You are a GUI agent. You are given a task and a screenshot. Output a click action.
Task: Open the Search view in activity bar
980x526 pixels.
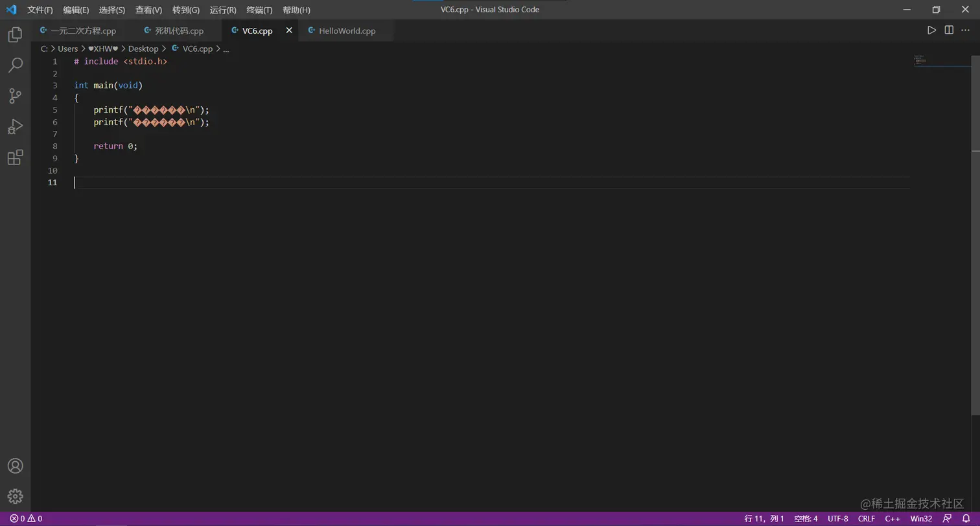[x=15, y=65]
